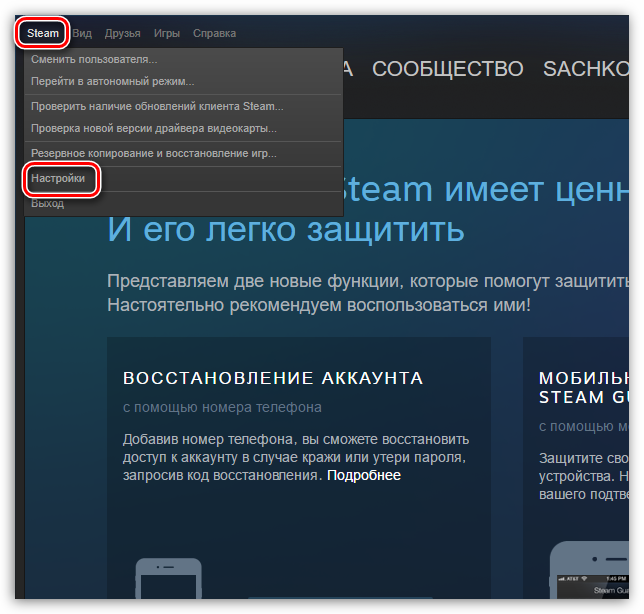Open the Вид menu
The height and width of the screenshot is (614, 644).
[82, 33]
